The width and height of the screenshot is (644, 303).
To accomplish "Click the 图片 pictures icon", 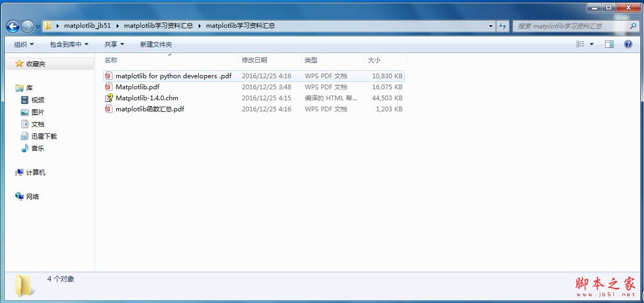I will pyautogui.click(x=25, y=112).
